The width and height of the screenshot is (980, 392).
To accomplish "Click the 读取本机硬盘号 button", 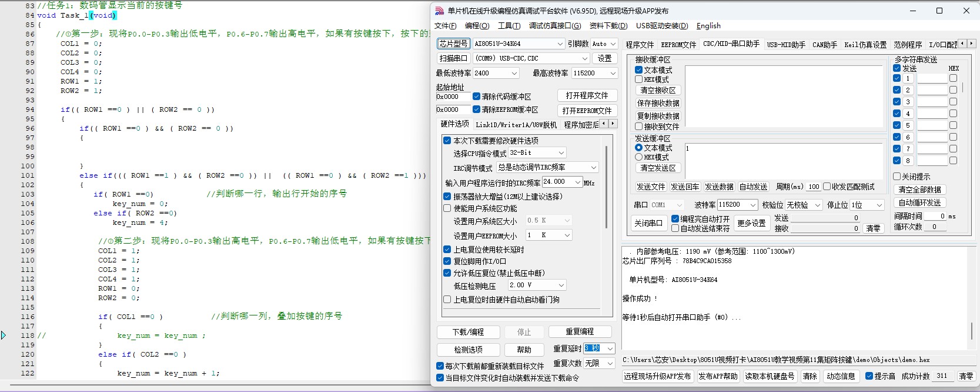I will (x=769, y=376).
